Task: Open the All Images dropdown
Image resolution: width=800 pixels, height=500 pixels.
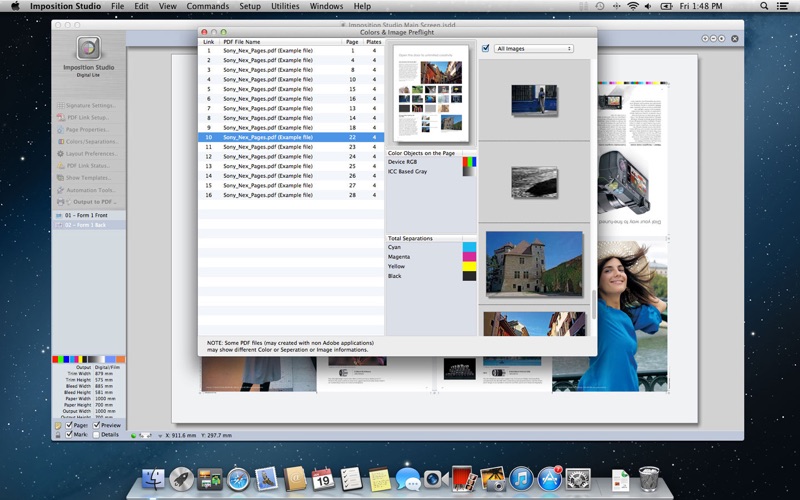Action: coord(534,48)
